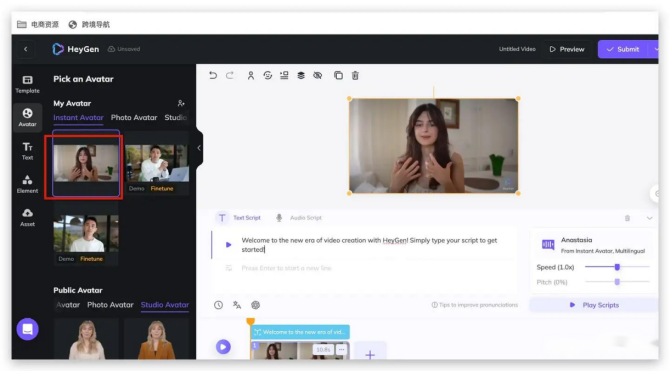The height and width of the screenshot is (371, 670).
Task: Open the dropdown arrow next to Submit
Action: point(655,49)
